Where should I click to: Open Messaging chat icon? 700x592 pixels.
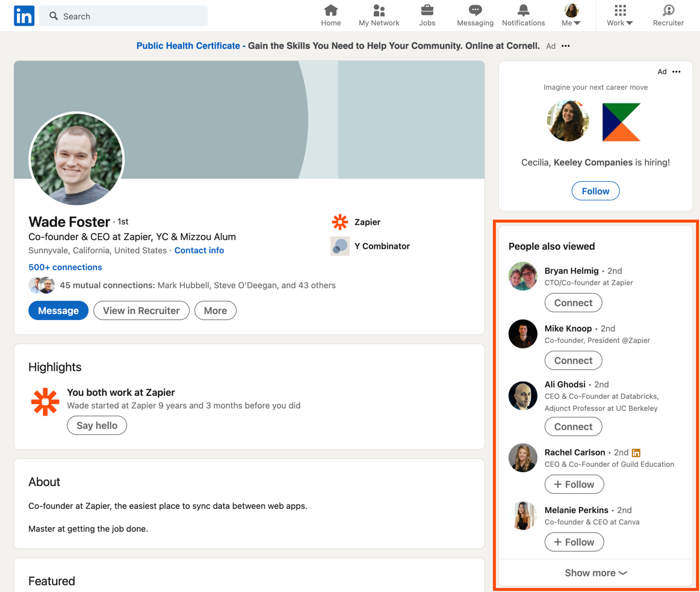475,16
